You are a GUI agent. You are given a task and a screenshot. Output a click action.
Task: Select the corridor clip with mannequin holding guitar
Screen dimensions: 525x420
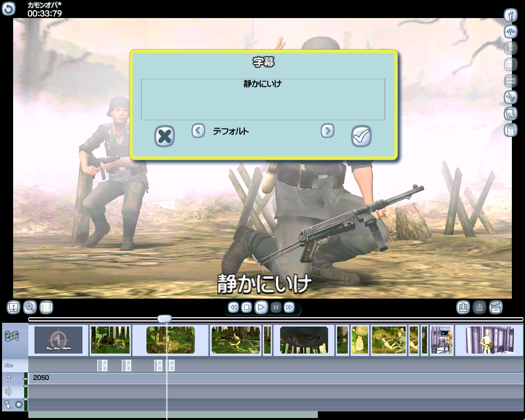[x=490, y=340]
